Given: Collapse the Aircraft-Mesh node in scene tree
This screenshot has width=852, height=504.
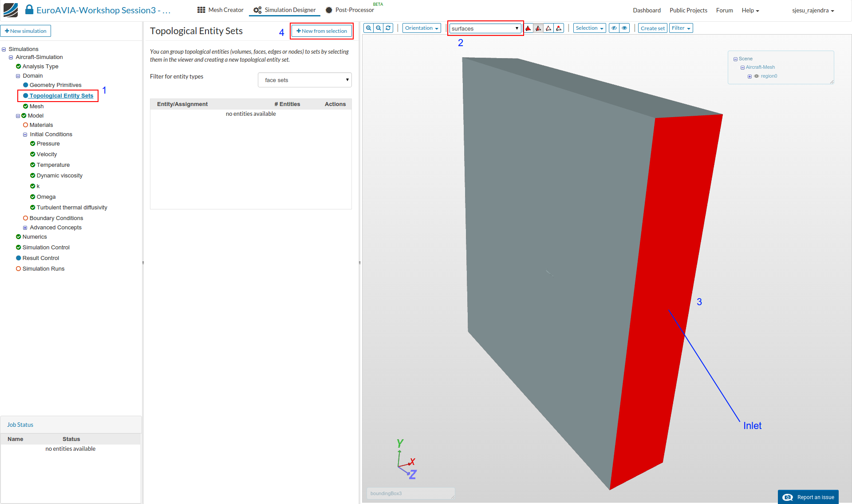Looking at the screenshot, I should tap(742, 67).
